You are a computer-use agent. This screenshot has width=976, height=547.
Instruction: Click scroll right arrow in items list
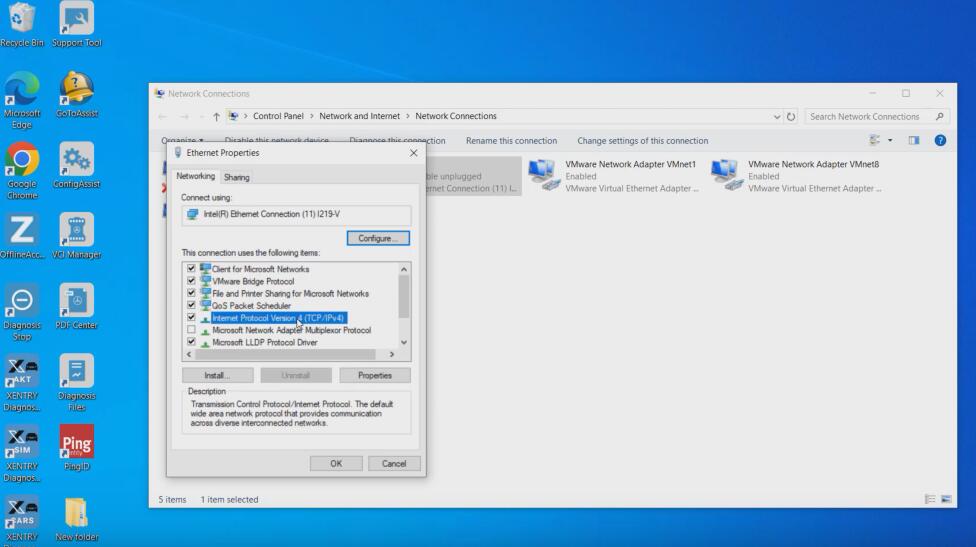392,354
